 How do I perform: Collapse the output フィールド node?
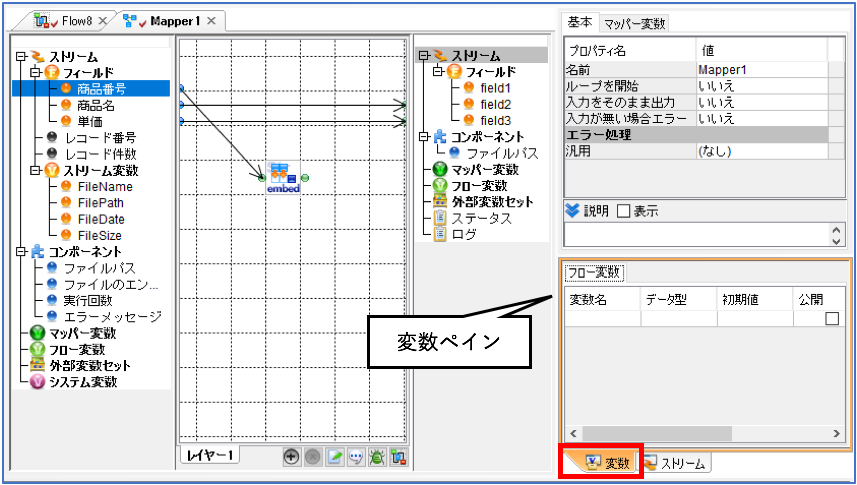pyautogui.click(x=438, y=72)
